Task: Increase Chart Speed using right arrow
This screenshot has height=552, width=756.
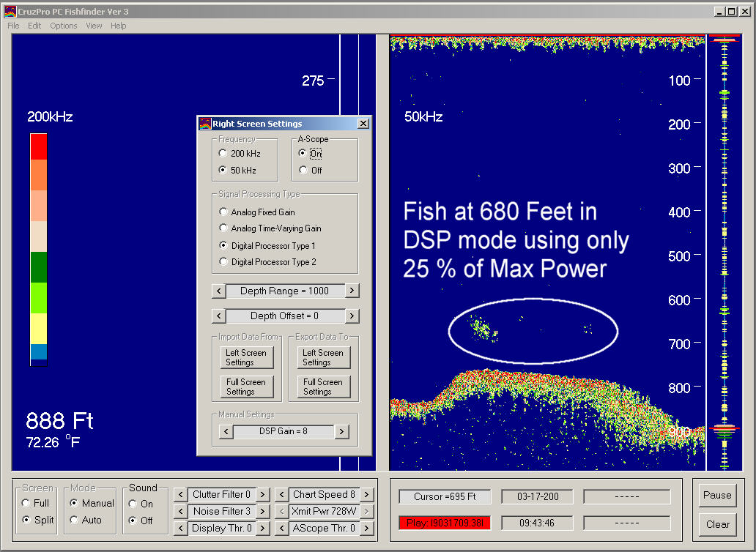Action: [367, 495]
